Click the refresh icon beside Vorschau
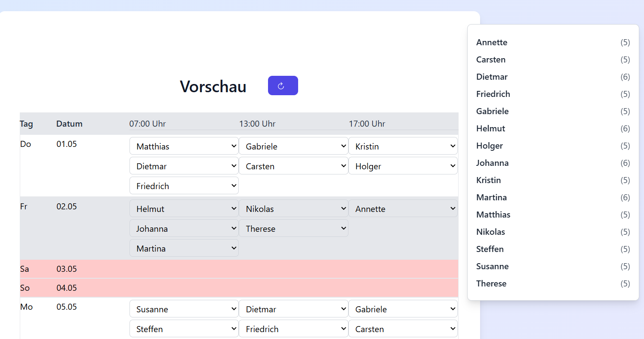 point(283,86)
